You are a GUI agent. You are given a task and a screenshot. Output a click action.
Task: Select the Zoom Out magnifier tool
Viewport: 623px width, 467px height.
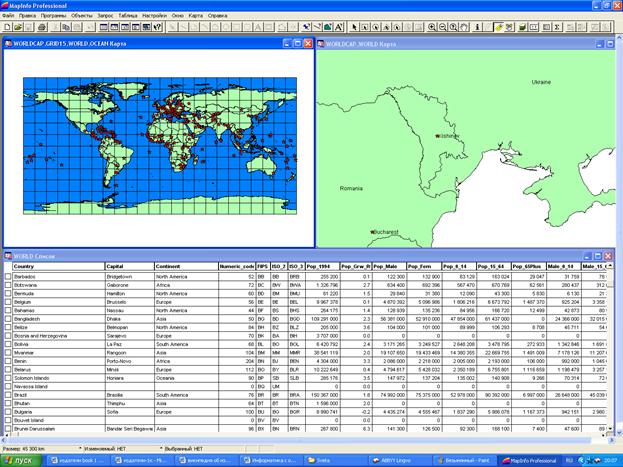pos(444,28)
